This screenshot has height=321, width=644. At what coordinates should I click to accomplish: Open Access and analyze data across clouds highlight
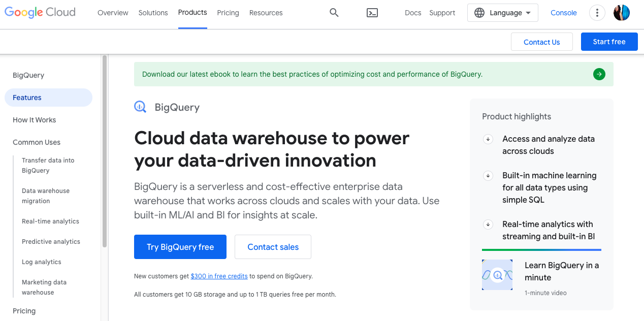(x=549, y=145)
